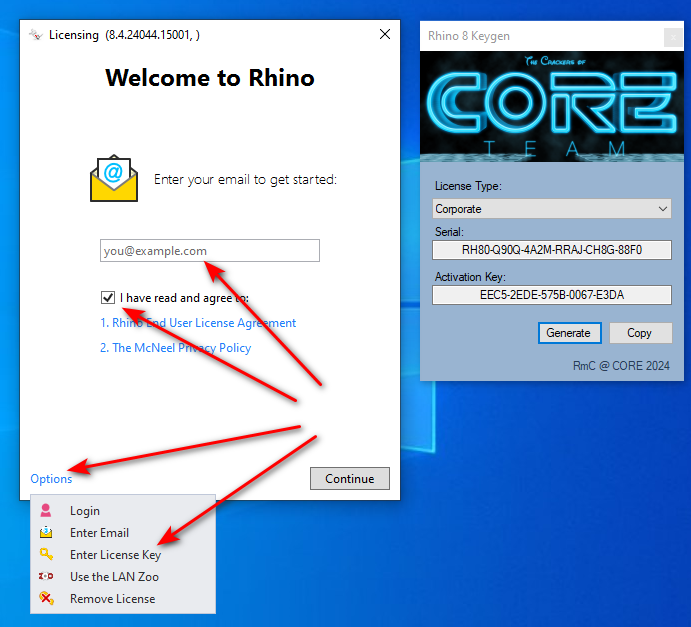Image resolution: width=691 pixels, height=627 pixels.
Task: Click the Serial field in the Keygen window
Action: (x=552, y=250)
